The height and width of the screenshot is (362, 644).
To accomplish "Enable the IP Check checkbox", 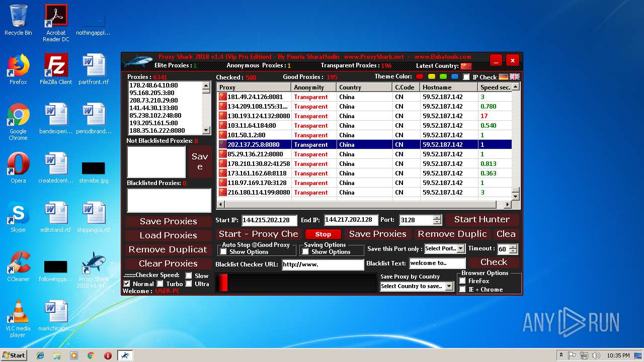I will click(466, 77).
